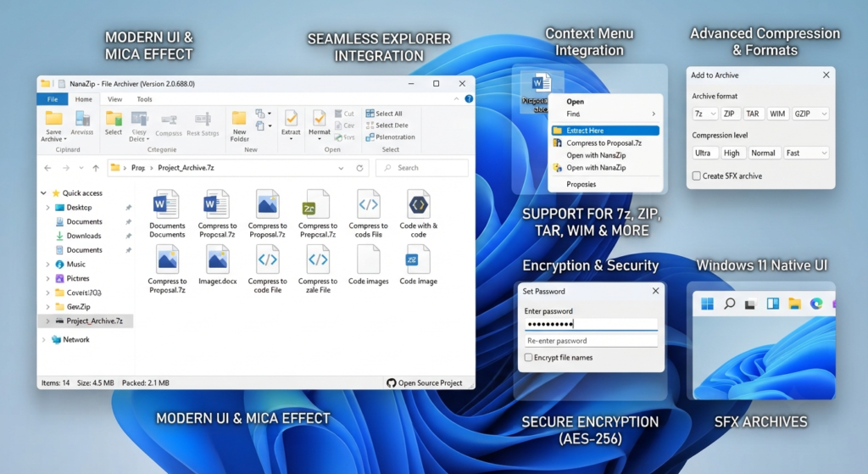Open the Windows Start button
Viewport: 868px width, 474px height.
(x=707, y=304)
